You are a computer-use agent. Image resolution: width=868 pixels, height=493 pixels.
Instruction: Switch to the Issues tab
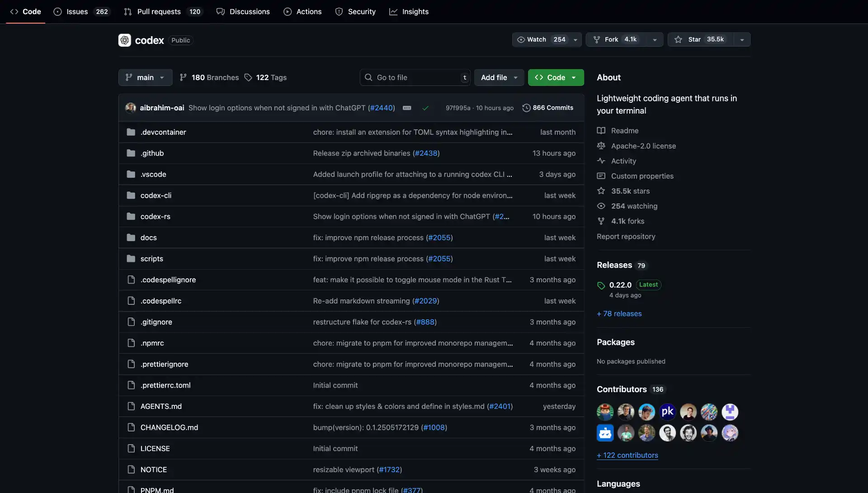click(81, 11)
